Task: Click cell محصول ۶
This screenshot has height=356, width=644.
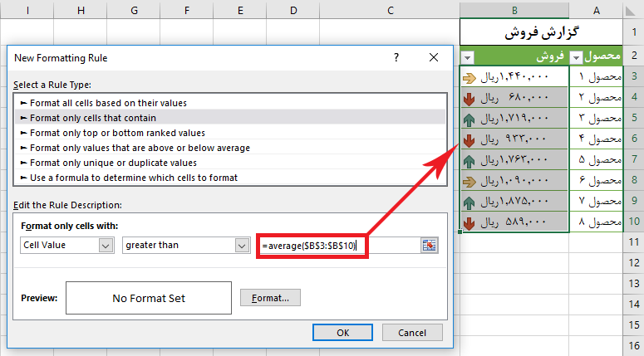Action: pyautogui.click(x=596, y=180)
